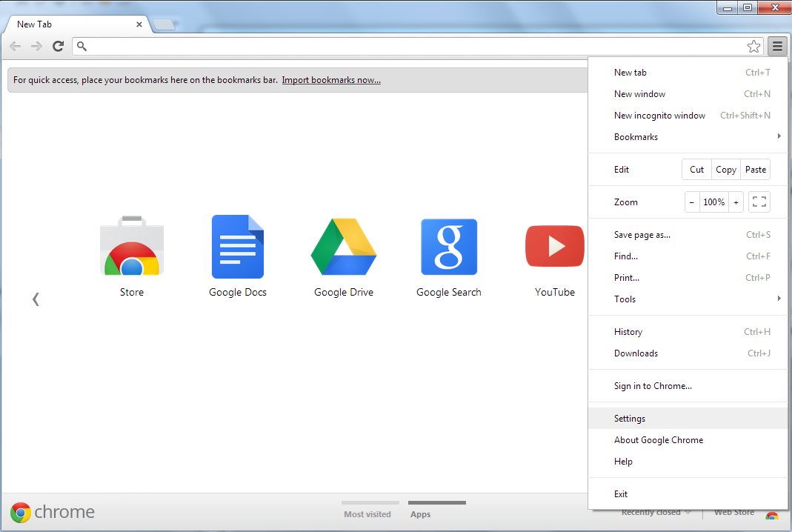Screen dimensions: 792x532
Task: Open Help from the menu
Action: 688,462
